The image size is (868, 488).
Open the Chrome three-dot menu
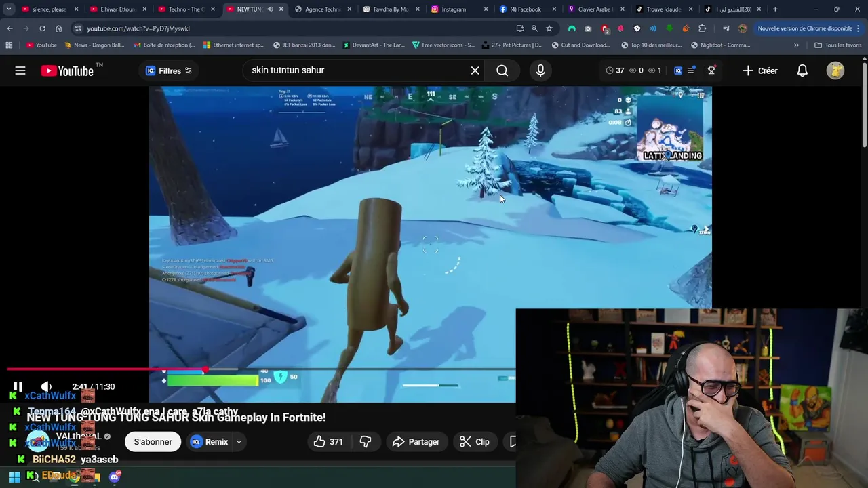[859, 28]
